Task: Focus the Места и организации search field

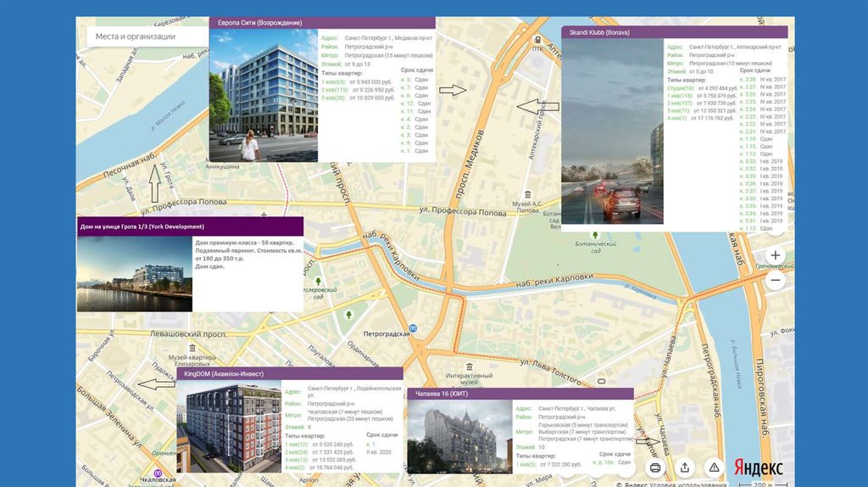Action: pyautogui.click(x=147, y=36)
